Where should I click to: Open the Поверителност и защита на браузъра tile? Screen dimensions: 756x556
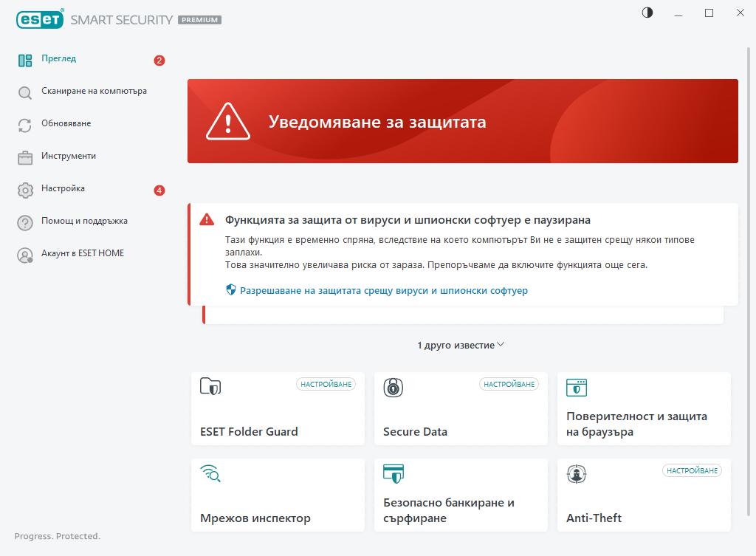tap(644, 408)
